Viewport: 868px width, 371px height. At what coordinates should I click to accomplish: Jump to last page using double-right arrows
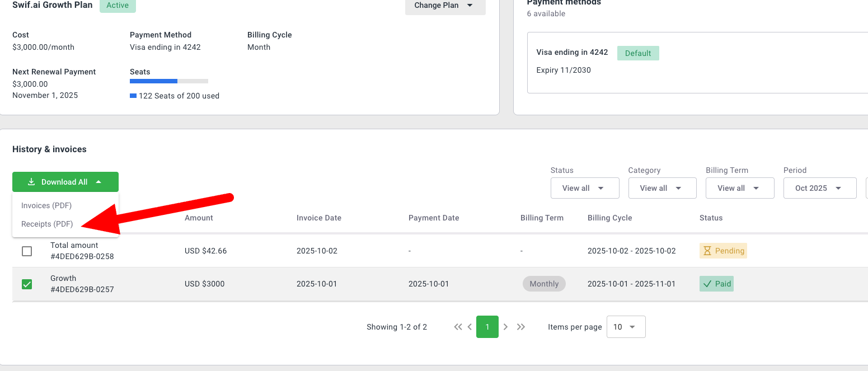point(521,327)
